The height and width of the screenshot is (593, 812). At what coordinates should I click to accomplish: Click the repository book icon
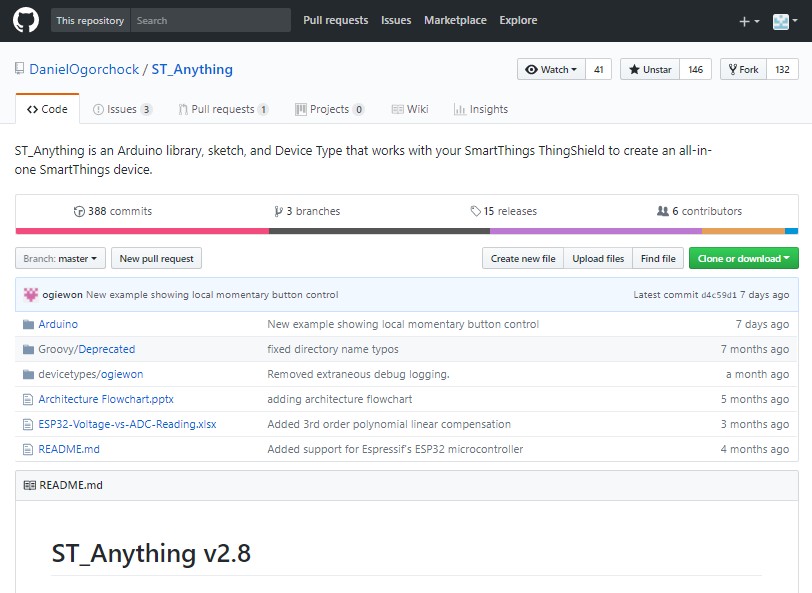pos(20,69)
